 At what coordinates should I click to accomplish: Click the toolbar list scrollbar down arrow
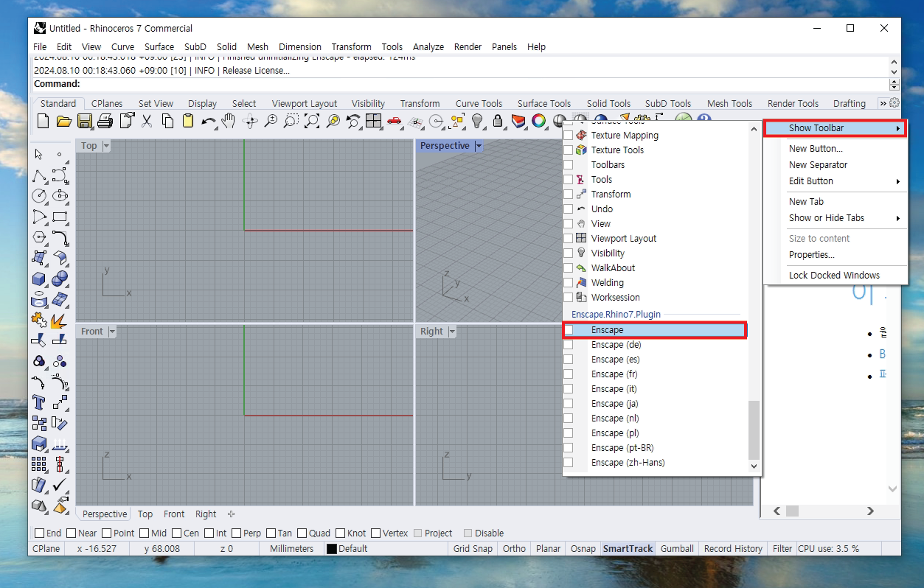tap(753, 466)
